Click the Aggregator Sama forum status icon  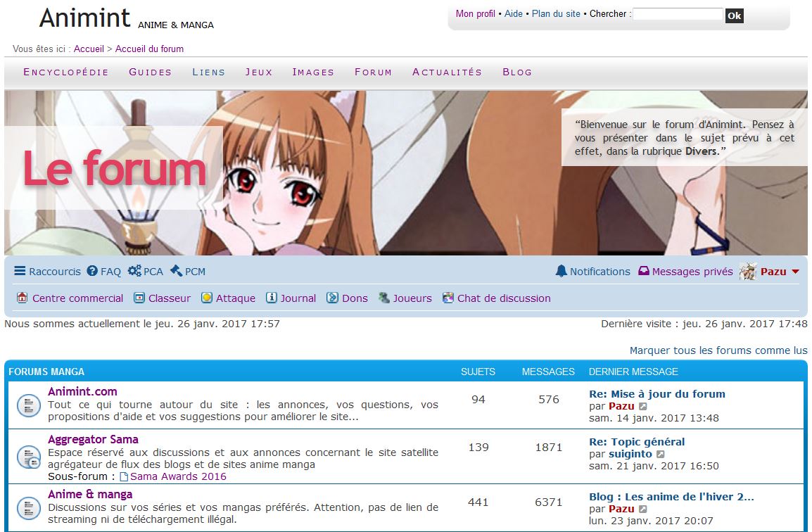(x=28, y=457)
